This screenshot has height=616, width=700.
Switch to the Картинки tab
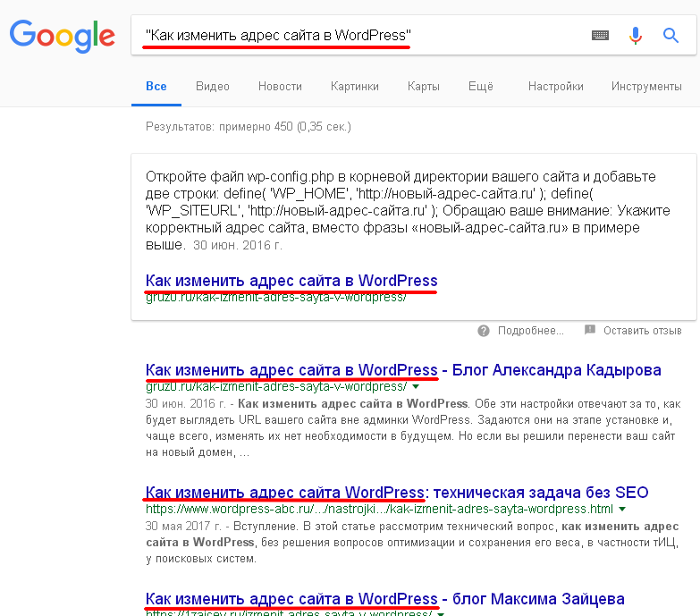click(x=354, y=86)
